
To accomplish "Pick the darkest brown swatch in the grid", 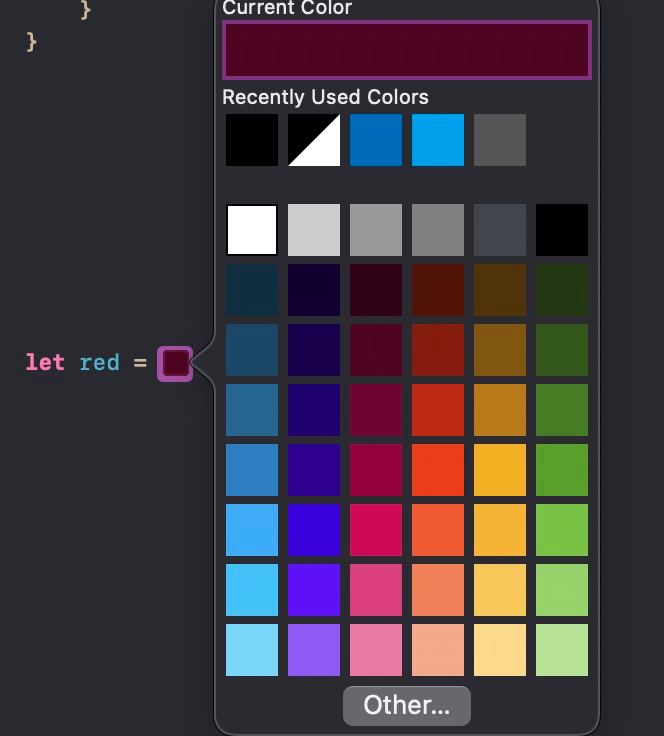I will point(500,290).
